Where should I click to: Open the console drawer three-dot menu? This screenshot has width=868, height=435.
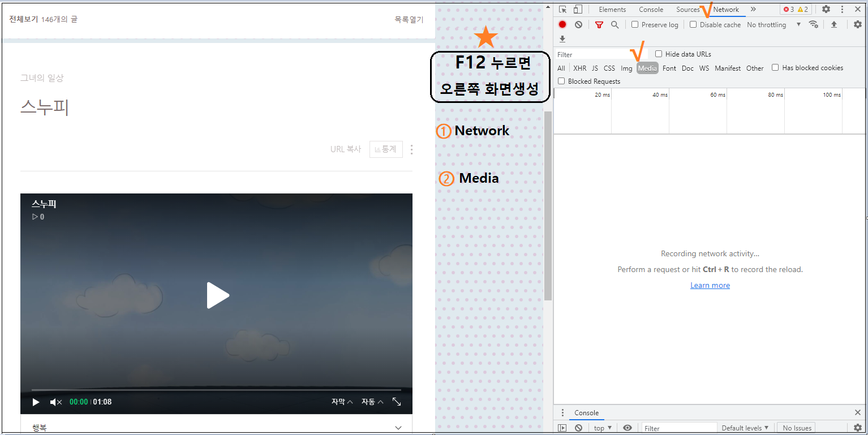(x=562, y=413)
